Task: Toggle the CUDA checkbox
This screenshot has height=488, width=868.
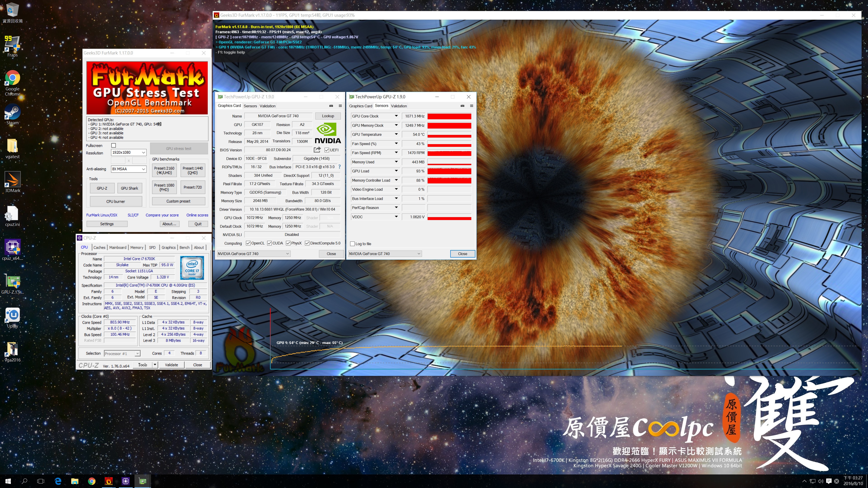Action: (270, 243)
